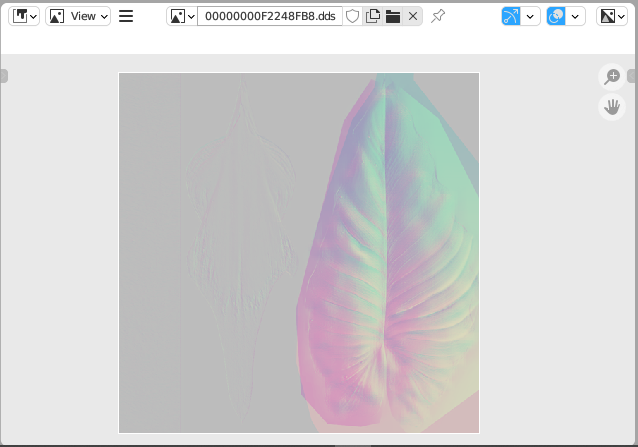Open the gizmo options dropdown arrow
Image resolution: width=638 pixels, height=447 pixels.
[x=530, y=16]
